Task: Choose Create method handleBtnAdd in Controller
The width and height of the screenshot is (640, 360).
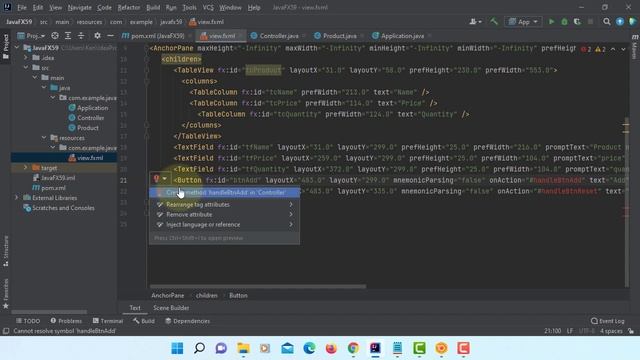Action: pos(224,192)
